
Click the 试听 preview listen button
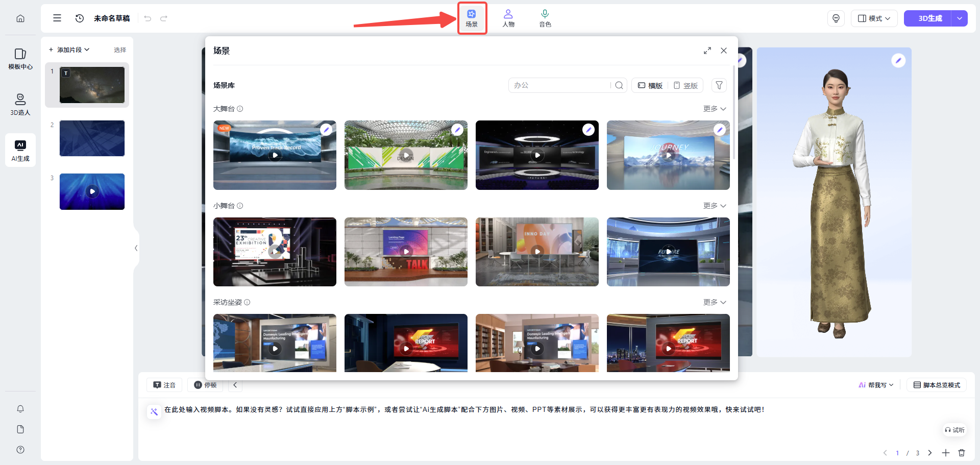[x=954, y=430]
